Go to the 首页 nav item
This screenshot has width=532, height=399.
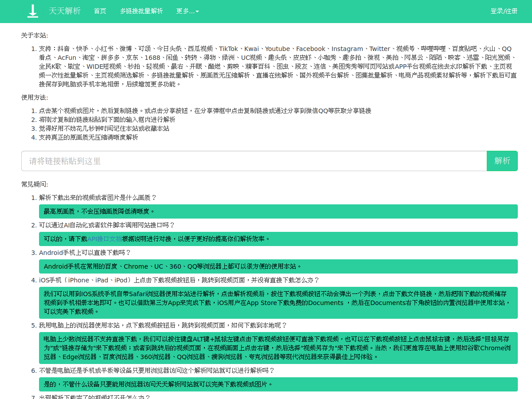coord(100,11)
